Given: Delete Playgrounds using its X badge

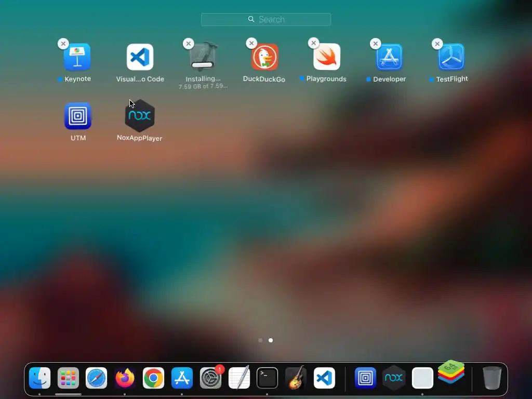Looking at the screenshot, I should pyautogui.click(x=313, y=43).
